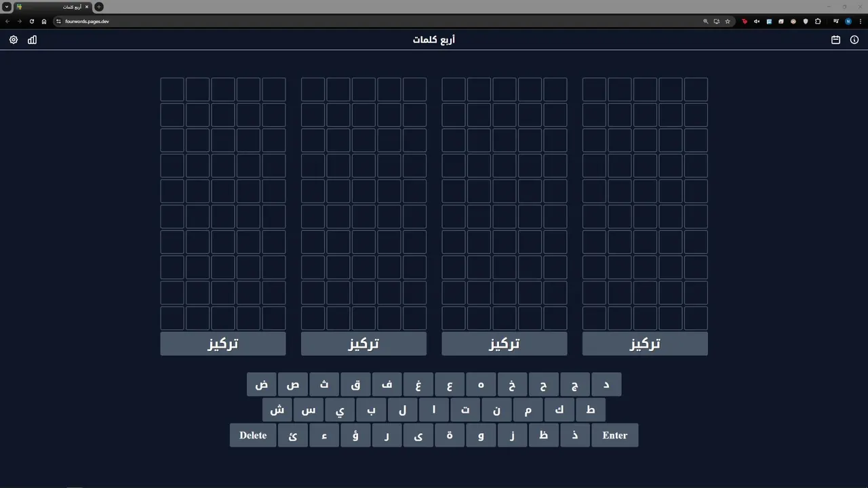The image size is (868, 488).
Task: Tap the خ key
Action: (513, 384)
